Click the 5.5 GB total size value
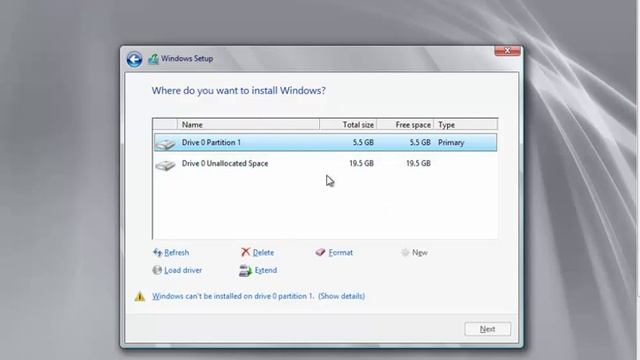This screenshot has height=360, width=640. (363, 142)
